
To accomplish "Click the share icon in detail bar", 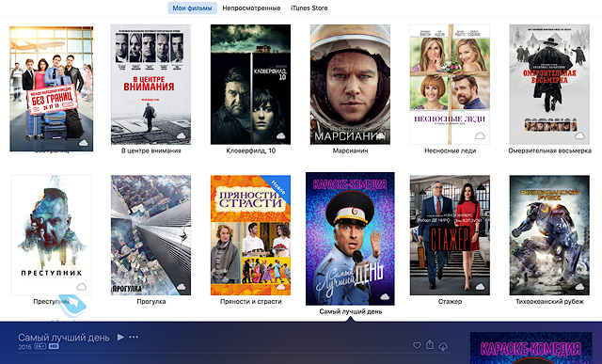I will (x=430, y=344).
